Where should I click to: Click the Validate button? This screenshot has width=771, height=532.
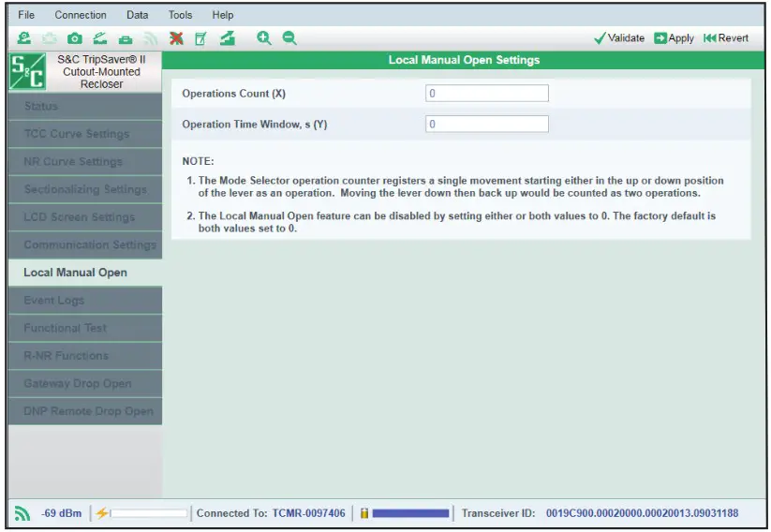[x=619, y=38]
